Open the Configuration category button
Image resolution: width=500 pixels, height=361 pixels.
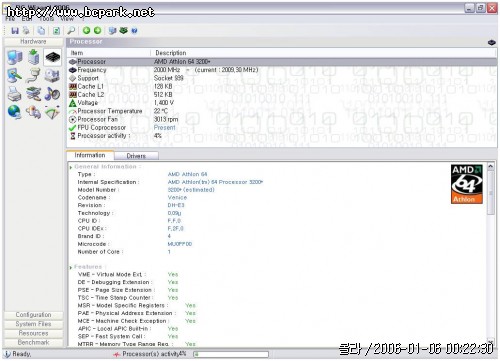pyautogui.click(x=33, y=315)
